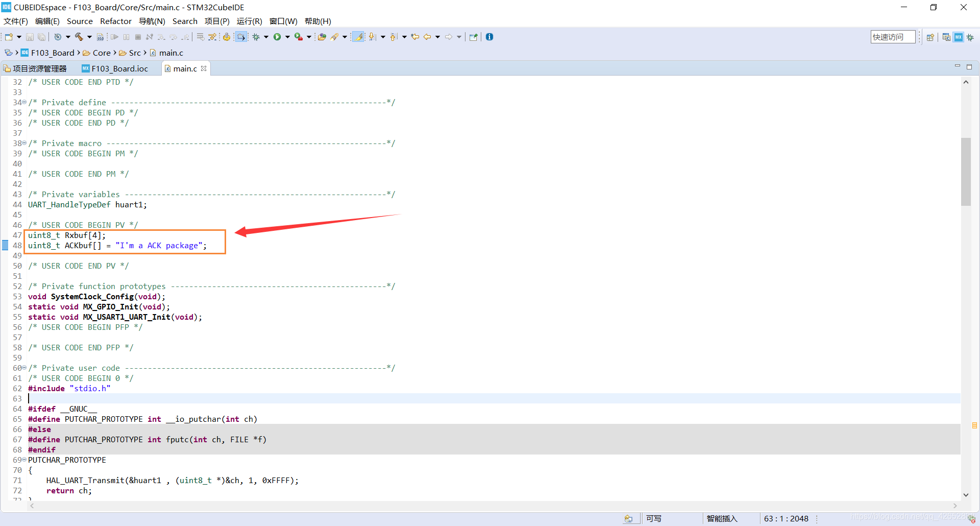Open the Debug configurations dropdown arrow
This screenshot has height=526, width=980.
[x=266, y=37]
